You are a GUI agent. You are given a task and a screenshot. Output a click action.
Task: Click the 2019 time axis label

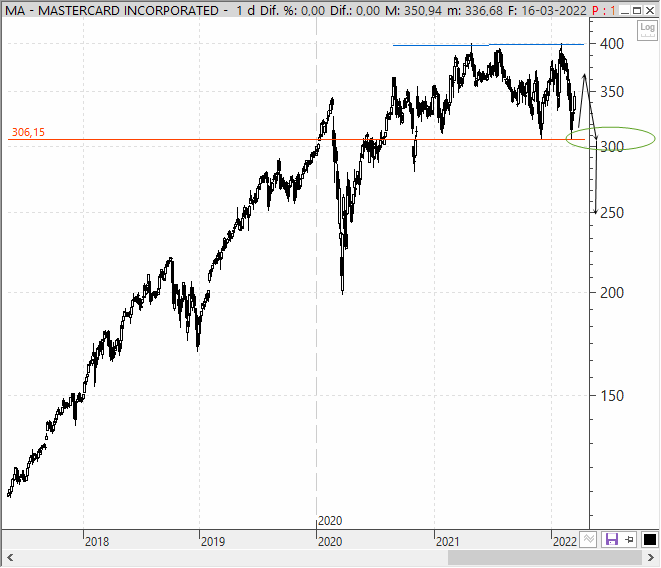click(x=213, y=541)
